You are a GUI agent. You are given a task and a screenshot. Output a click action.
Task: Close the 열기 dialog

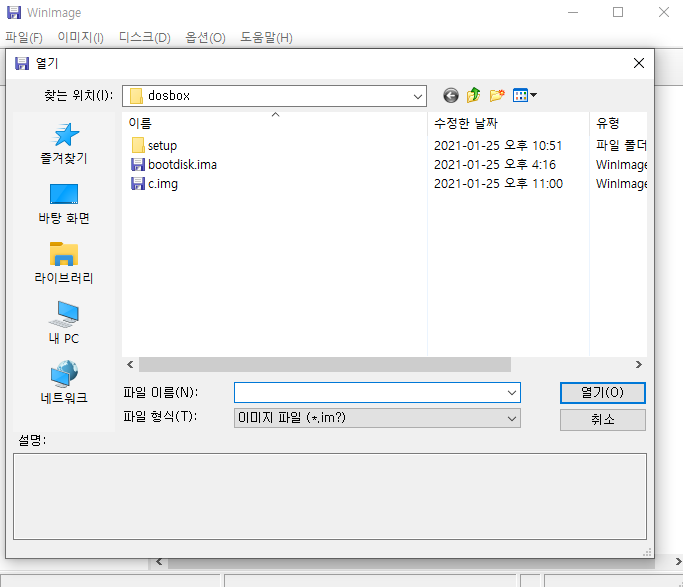coord(639,64)
